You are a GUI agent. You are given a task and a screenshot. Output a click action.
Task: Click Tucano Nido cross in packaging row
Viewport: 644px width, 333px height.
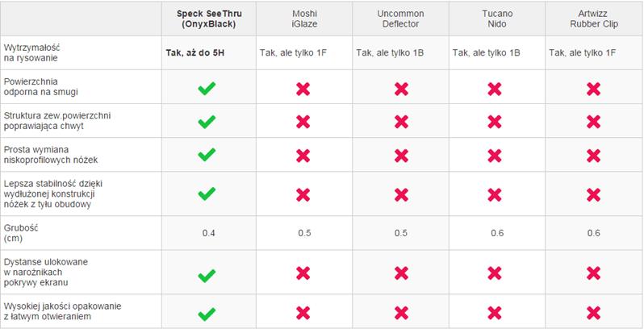495,314
